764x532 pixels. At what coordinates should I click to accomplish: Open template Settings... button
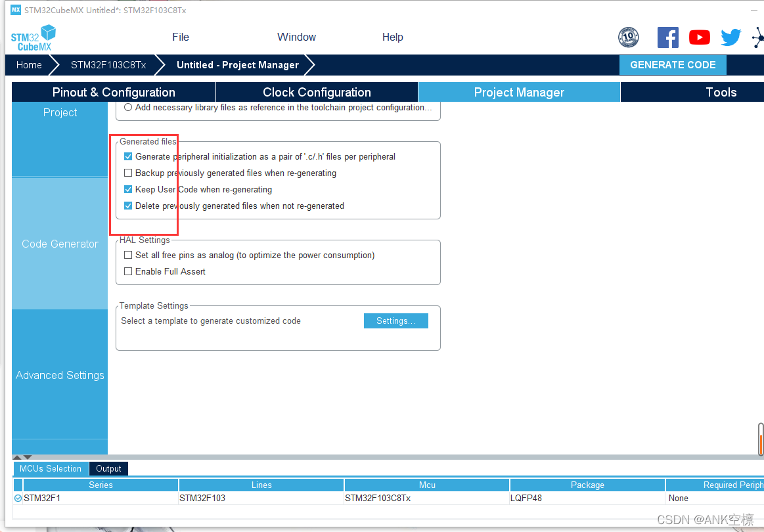[x=395, y=321]
